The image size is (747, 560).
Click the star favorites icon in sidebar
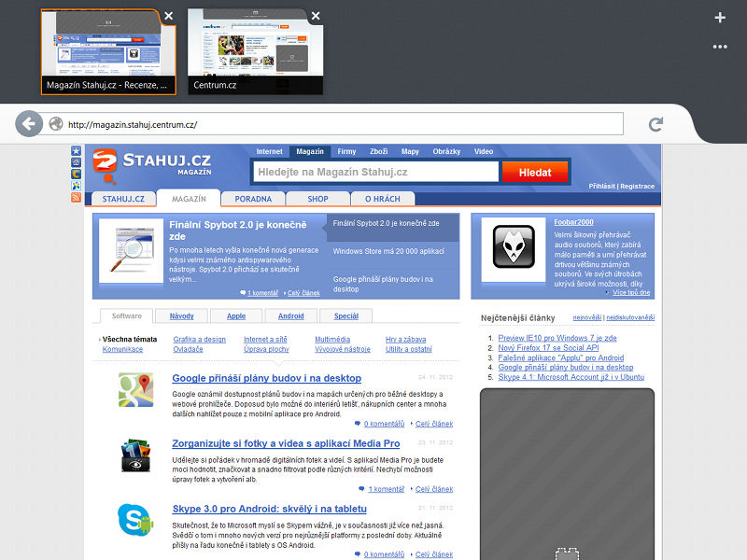tap(76, 151)
